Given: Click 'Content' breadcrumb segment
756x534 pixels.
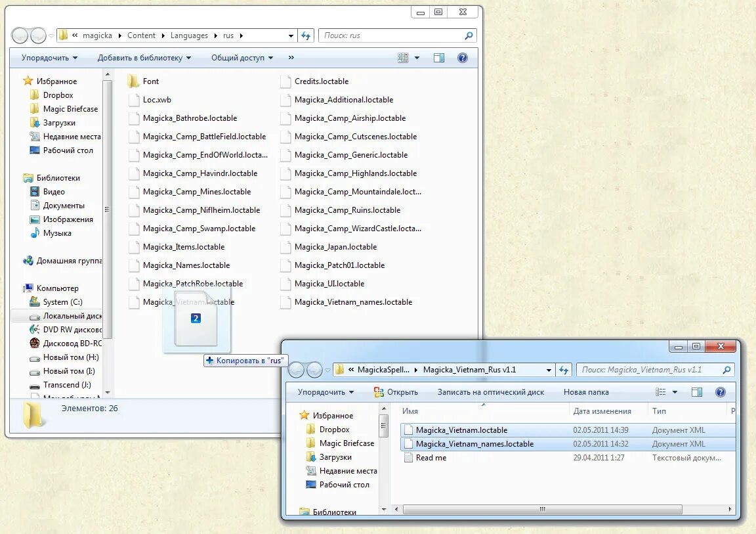Looking at the screenshot, I should tap(141, 35).
